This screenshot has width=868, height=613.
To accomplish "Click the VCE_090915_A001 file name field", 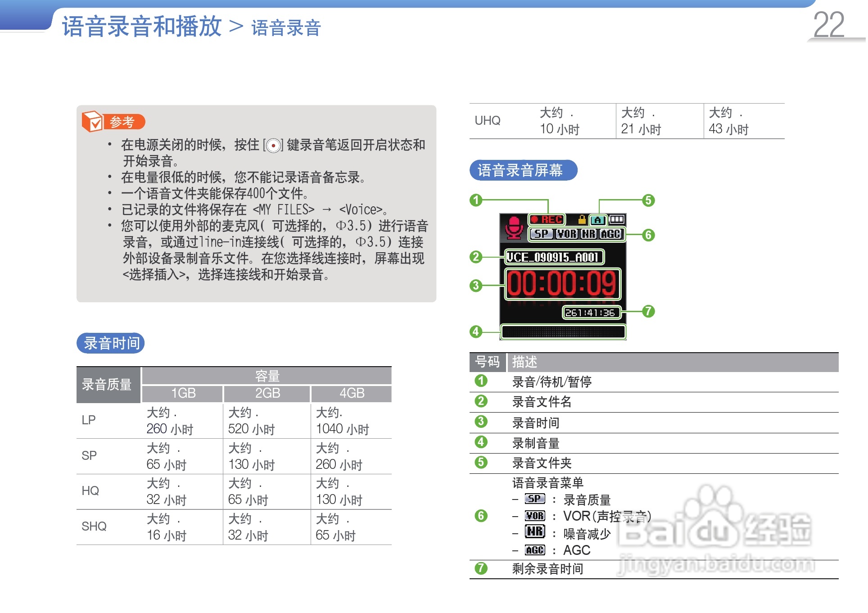I will pyautogui.click(x=553, y=257).
